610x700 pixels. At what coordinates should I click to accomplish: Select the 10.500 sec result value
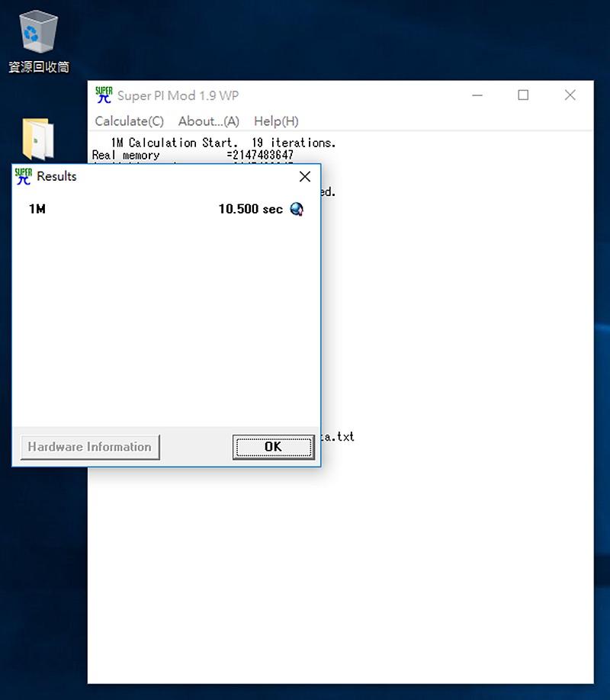tap(251, 209)
